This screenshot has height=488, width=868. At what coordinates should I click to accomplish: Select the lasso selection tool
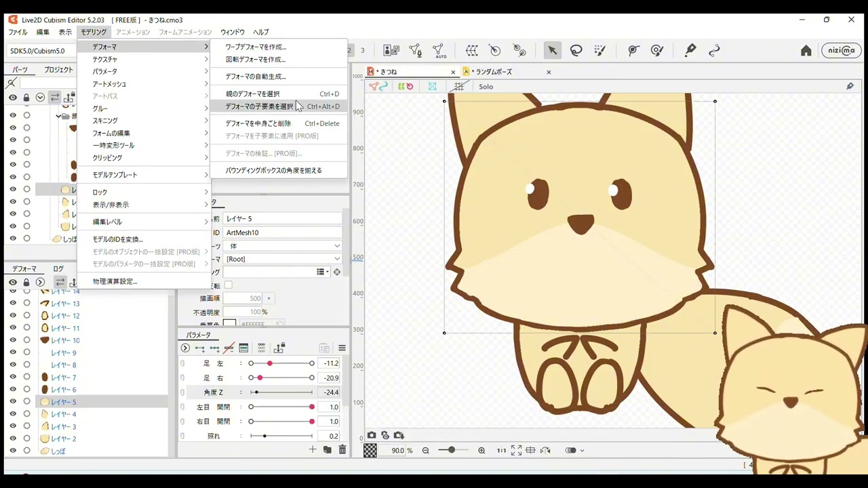coord(576,50)
